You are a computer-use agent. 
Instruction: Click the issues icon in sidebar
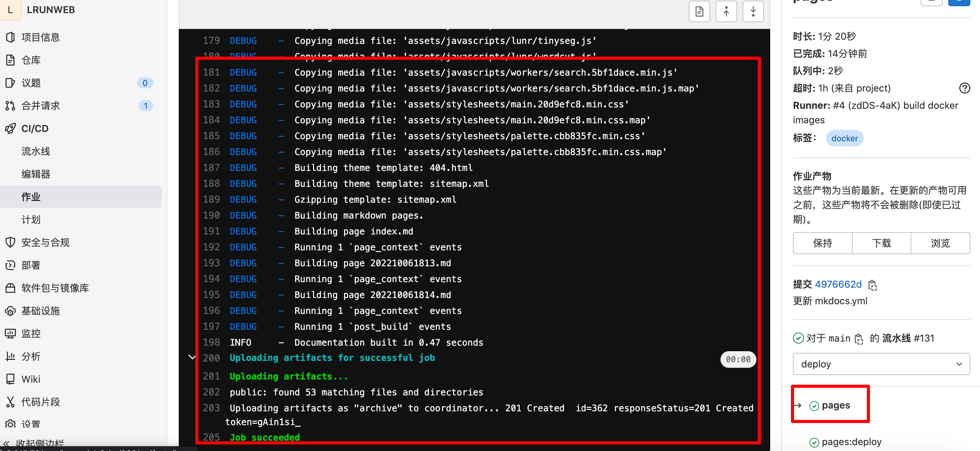(x=10, y=83)
